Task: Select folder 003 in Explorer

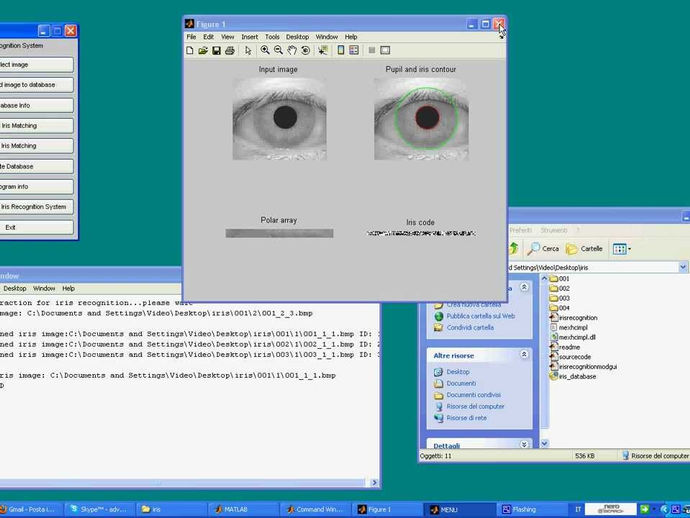Action: (559, 298)
